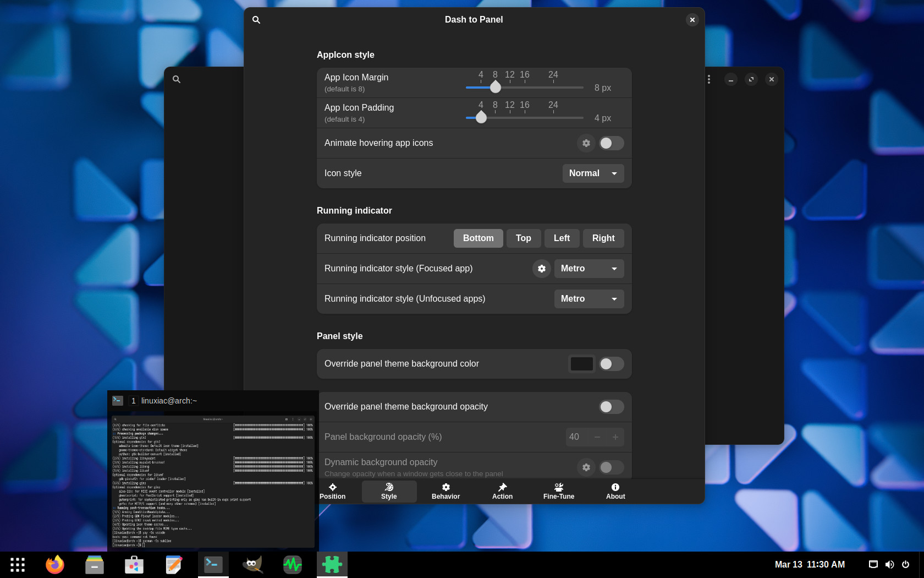Viewport: 924px width, 578px height.
Task: Open volume control in system tray
Action: pyautogui.click(x=889, y=564)
